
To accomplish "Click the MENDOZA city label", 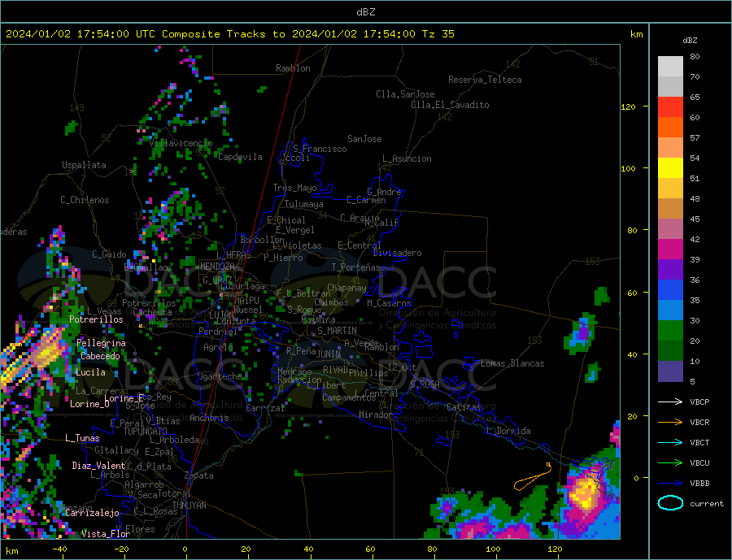I will [x=217, y=267].
